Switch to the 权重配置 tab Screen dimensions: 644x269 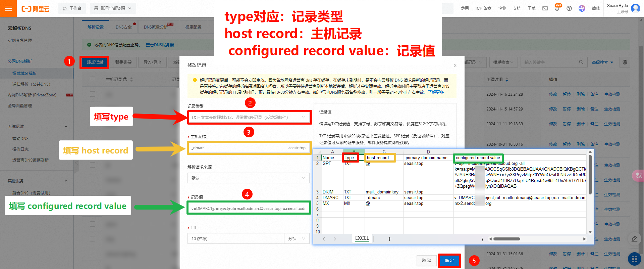coord(194,27)
